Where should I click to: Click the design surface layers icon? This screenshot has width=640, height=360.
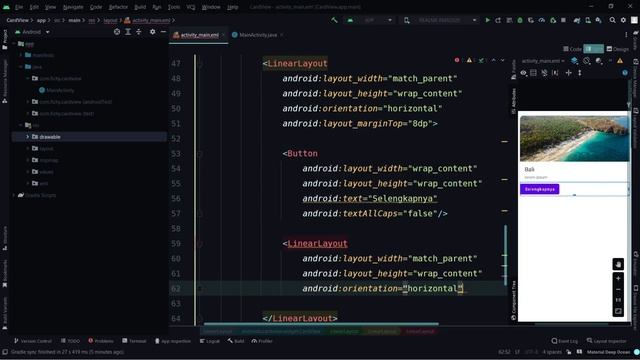tap(574, 61)
